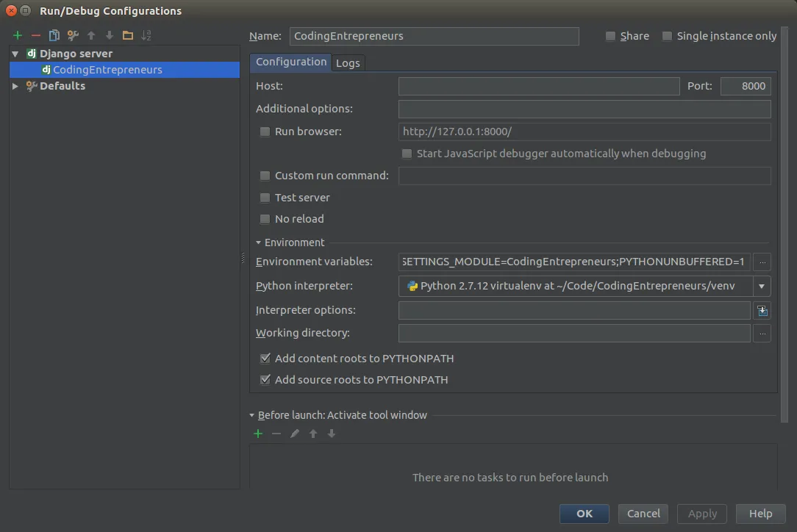This screenshot has height=532, width=797.
Task: Add a before-launch task
Action: point(258,434)
